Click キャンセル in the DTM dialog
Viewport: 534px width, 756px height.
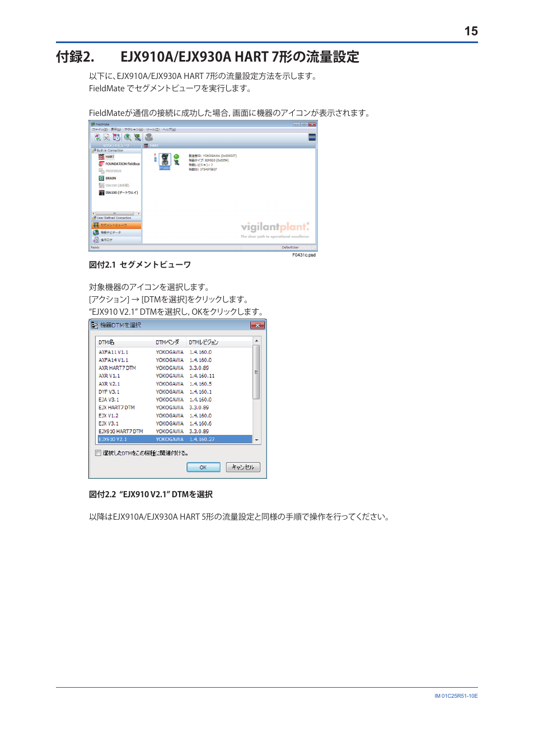(243, 467)
